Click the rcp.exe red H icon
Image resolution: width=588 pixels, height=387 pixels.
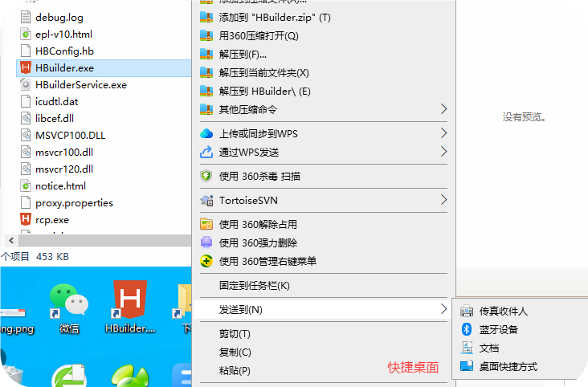[26, 220]
